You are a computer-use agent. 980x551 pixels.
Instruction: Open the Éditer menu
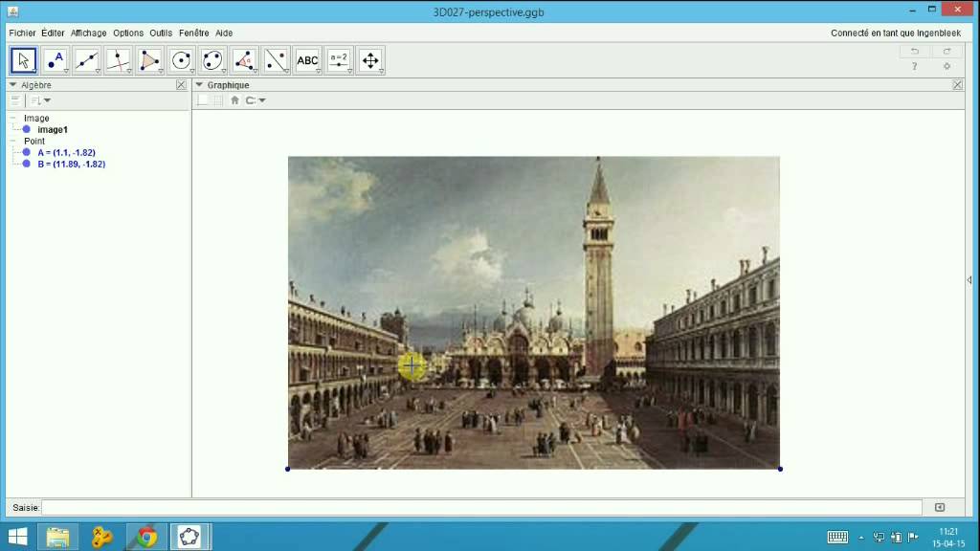pyautogui.click(x=53, y=33)
